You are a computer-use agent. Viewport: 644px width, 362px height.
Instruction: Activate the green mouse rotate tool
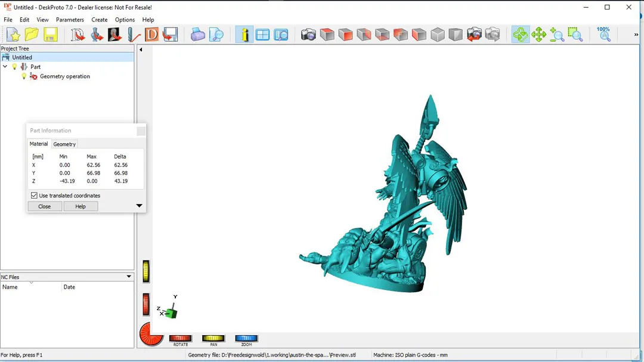521,35
